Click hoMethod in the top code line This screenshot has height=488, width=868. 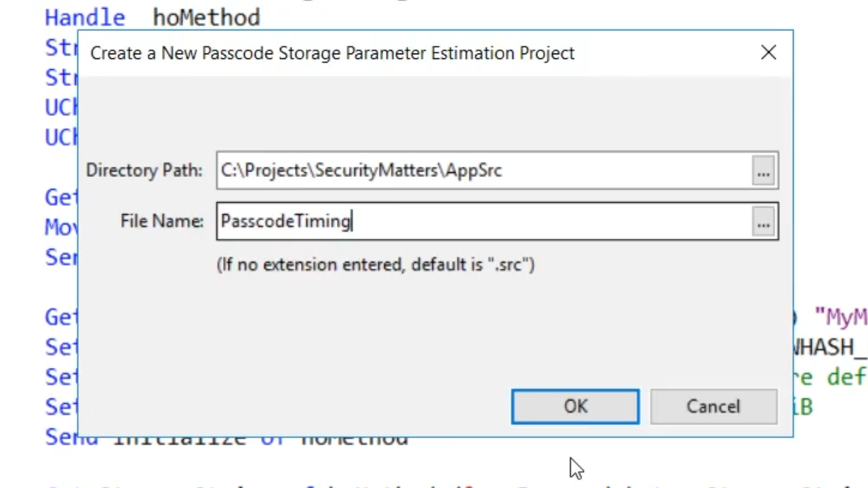tap(206, 17)
